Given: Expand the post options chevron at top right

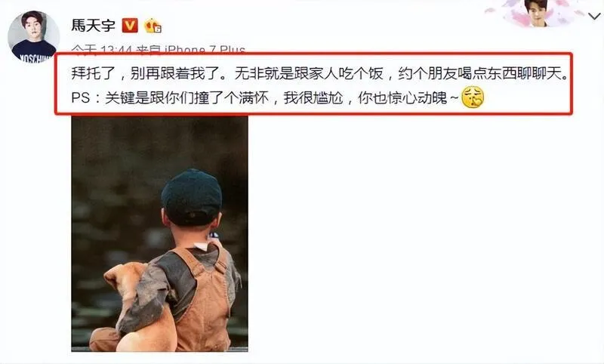Looking at the screenshot, I should point(594,16).
